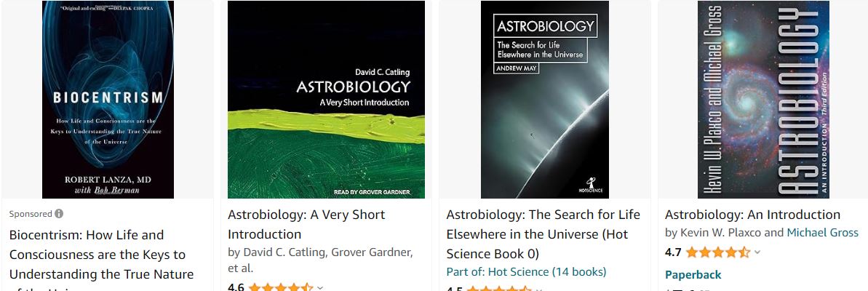The image size is (868, 291).
Task: Select the Paperback format link
Action: 693,275
